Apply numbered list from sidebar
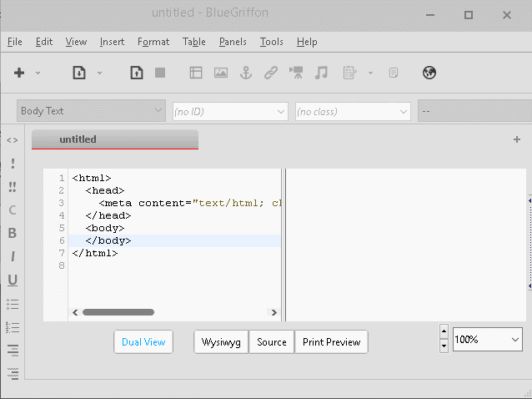Image resolution: width=532 pixels, height=399 pixels. [13, 327]
